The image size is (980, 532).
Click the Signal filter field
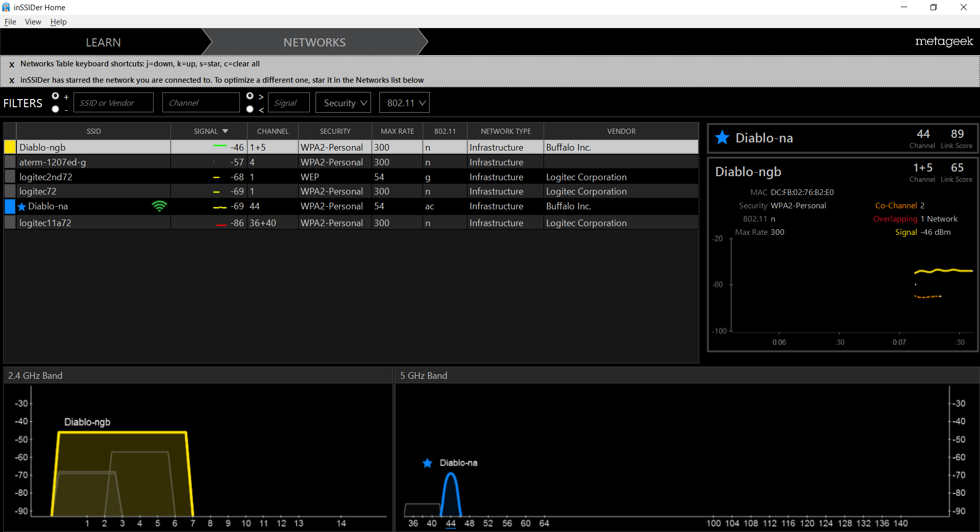(x=288, y=103)
